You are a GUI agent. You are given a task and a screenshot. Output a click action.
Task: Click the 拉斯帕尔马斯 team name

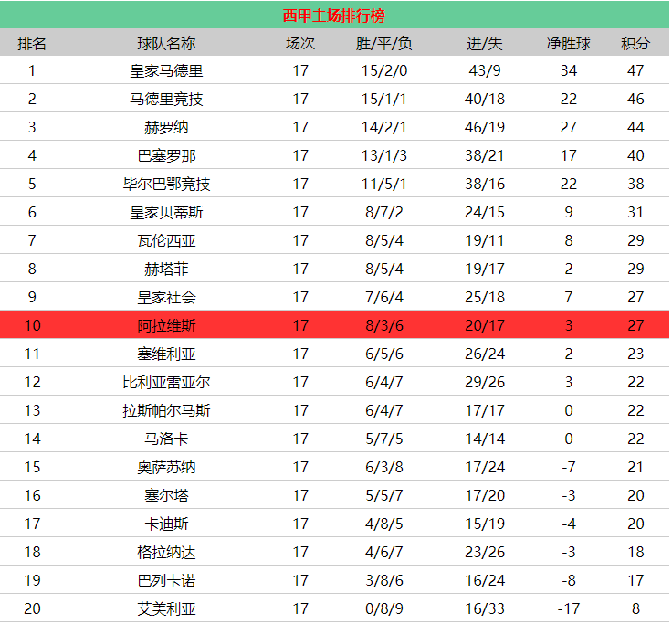click(x=166, y=410)
